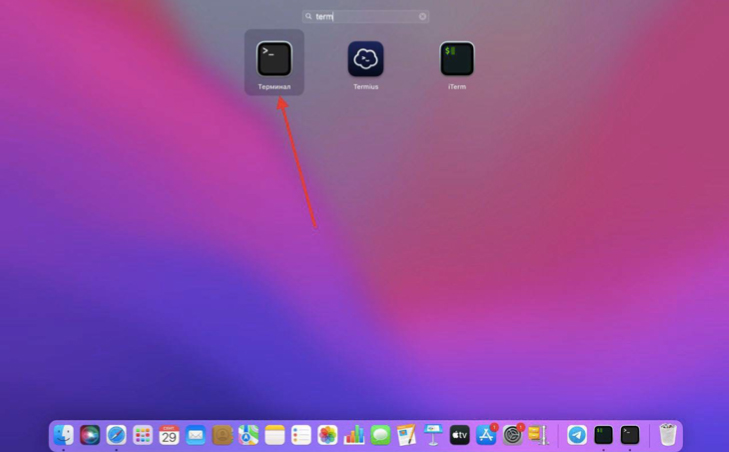Open Notes from the Dock
Screen dimensions: 729x452
(275, 435)
